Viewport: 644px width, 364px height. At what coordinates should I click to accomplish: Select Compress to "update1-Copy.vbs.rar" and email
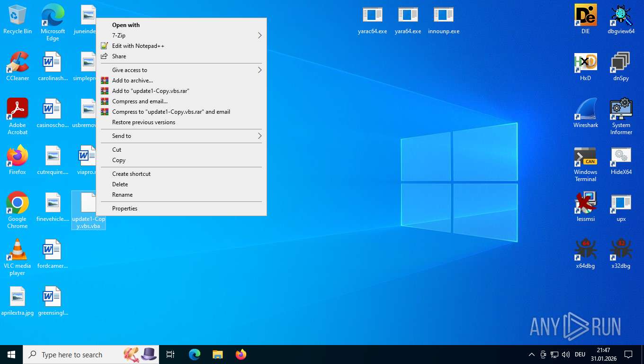[x=181, y=112]
